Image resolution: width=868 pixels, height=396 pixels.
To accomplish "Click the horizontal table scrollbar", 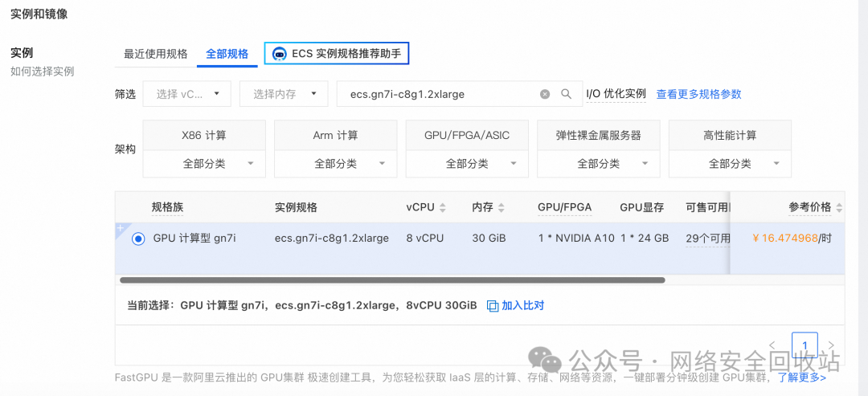I will pyautogui.click(x=392, y=280).
